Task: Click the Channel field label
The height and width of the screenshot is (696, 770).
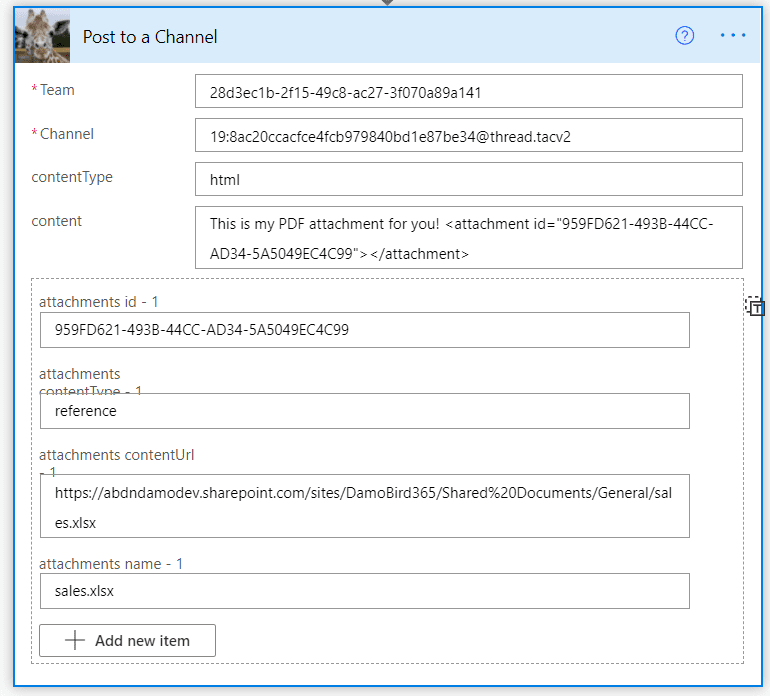Action: (66, 134)
